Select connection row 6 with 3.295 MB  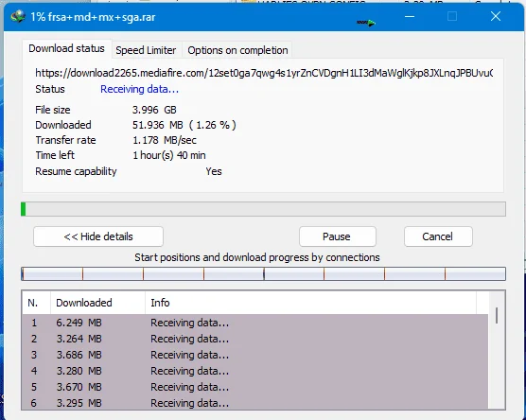(x=254, y=403)
